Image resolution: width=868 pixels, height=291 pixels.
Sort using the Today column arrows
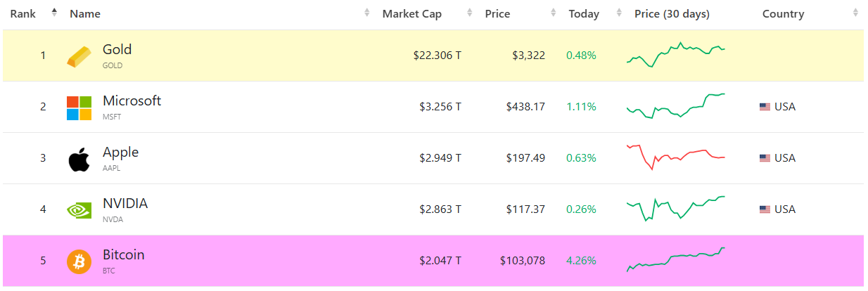[x=619, y=13]
